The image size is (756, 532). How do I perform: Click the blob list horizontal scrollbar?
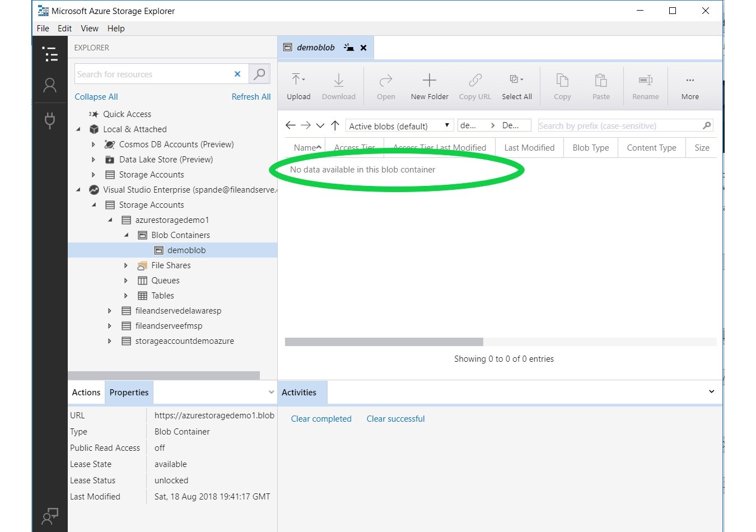[x=384, y=342]
